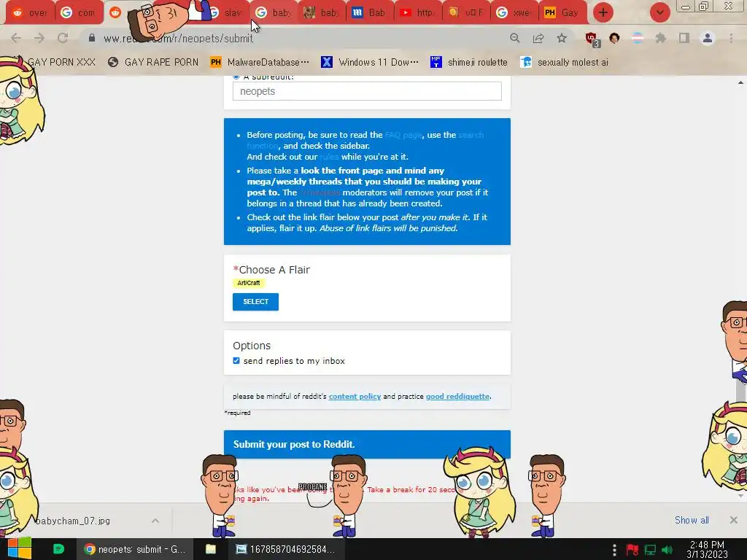
Task: Go back using the browser back arrow
Action: (16, 38)
